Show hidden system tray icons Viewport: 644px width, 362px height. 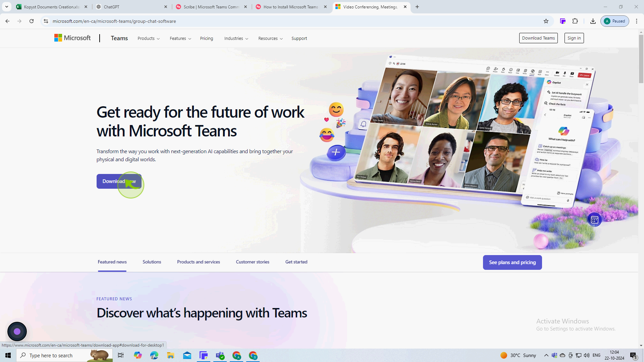pos(546,355)
